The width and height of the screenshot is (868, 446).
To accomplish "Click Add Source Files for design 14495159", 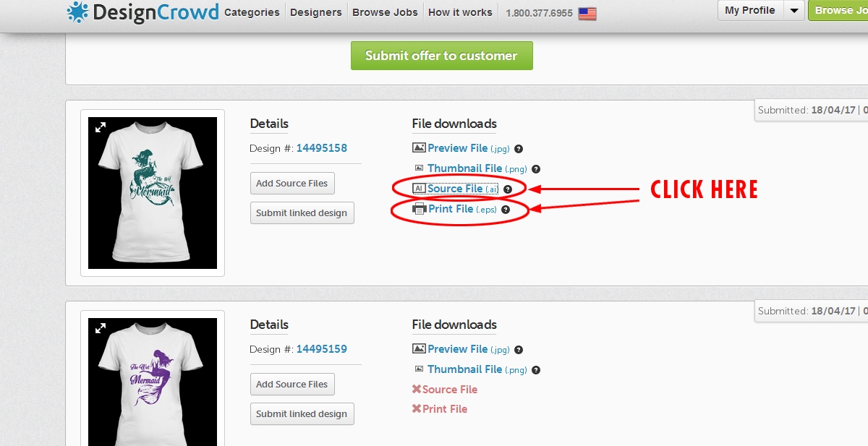I will [292, 385].
